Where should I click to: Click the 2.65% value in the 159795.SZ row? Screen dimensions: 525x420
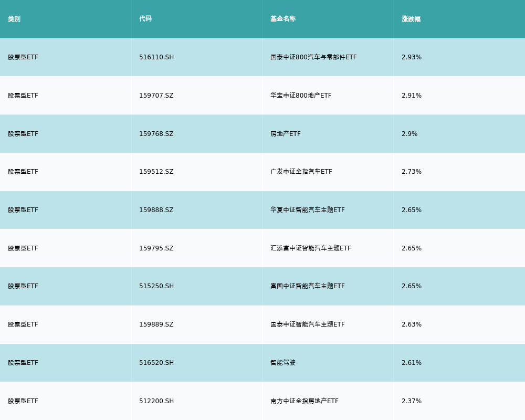tap(412, 248)
